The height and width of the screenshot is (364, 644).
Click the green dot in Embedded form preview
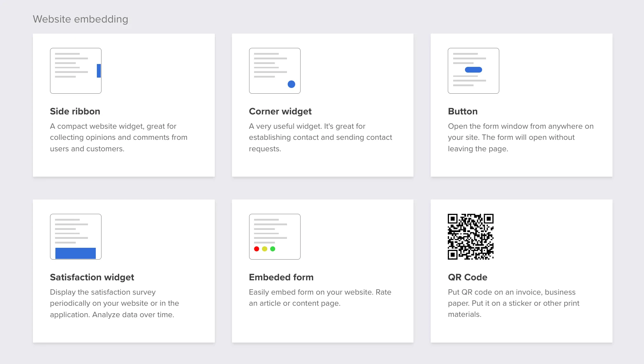273,249
